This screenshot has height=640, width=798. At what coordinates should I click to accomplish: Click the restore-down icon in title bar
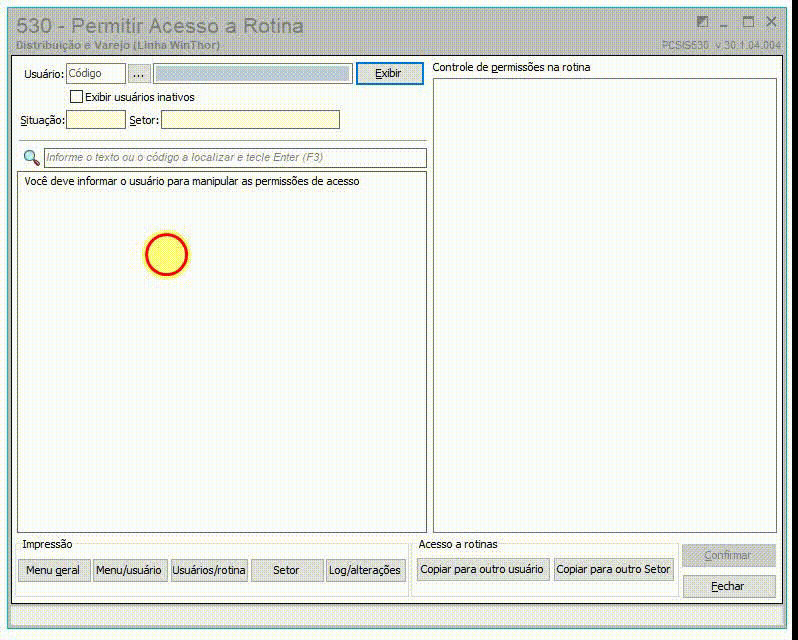tap(702, 22)
